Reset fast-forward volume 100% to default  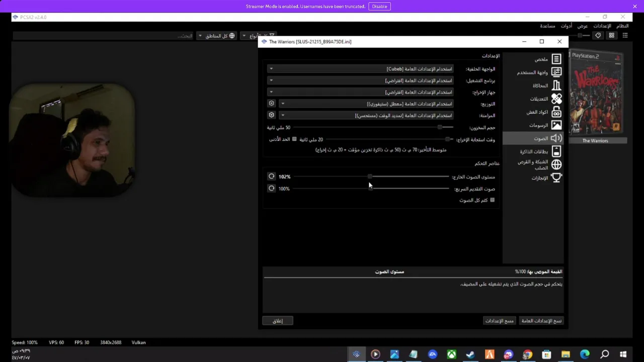pyautogui.click(x=272, y=189)
